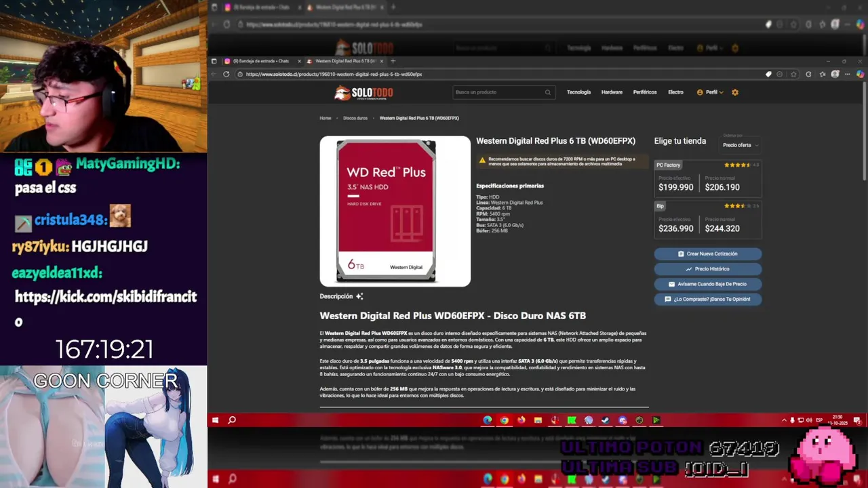Open the Copilot icon in browser toolbar

(860, 74)
